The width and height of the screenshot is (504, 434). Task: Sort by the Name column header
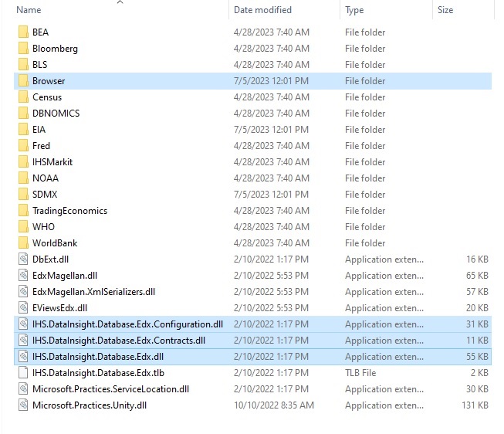29,10
